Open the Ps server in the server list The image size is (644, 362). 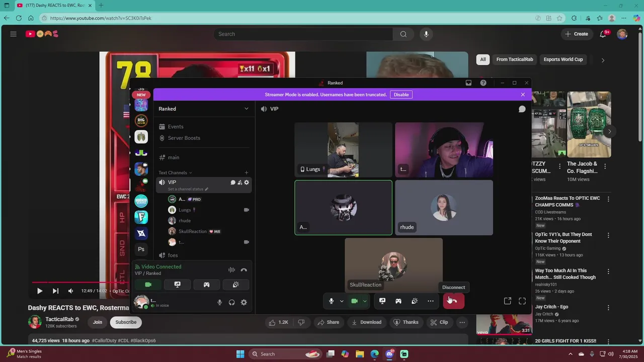point(141,249)
